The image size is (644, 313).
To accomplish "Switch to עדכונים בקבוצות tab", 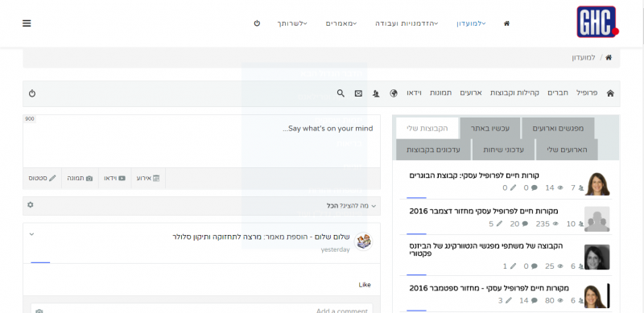I will 433,150.
